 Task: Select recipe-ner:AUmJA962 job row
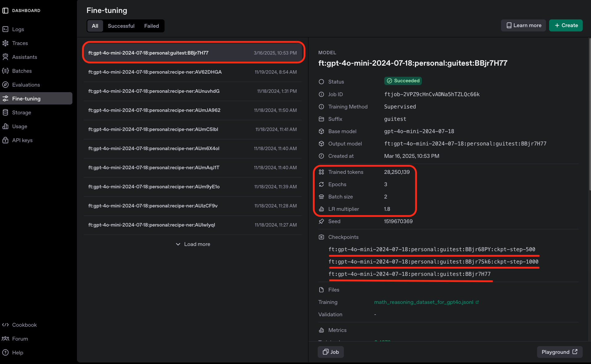193,110
